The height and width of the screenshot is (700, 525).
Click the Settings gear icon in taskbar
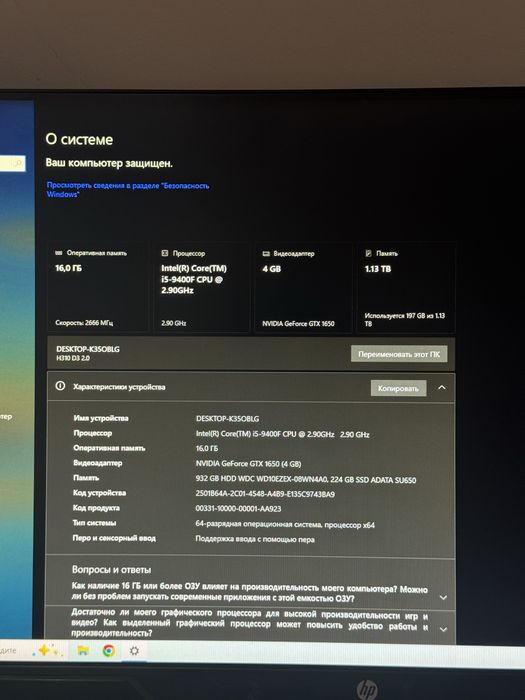click(x=134, y=651)
